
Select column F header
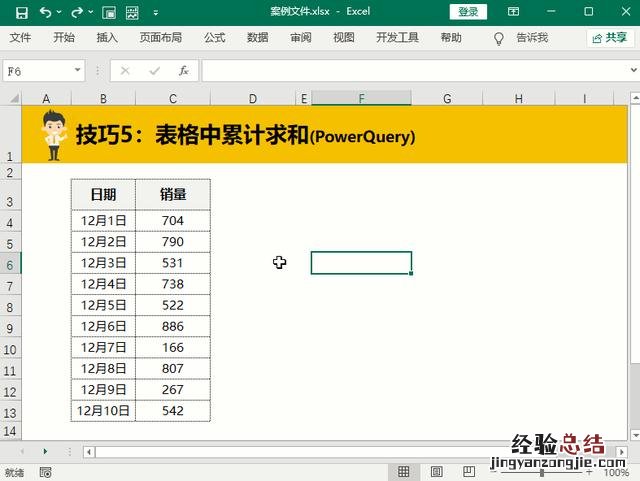tap(361, 98)
